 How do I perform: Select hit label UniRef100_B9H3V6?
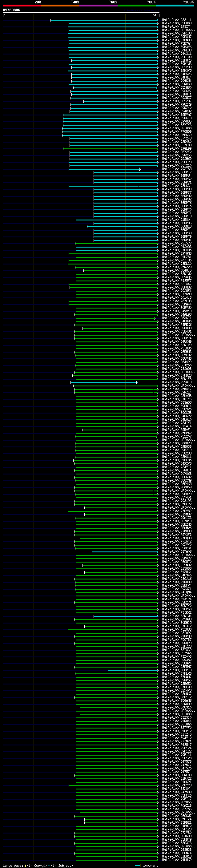tap(177, 47)
